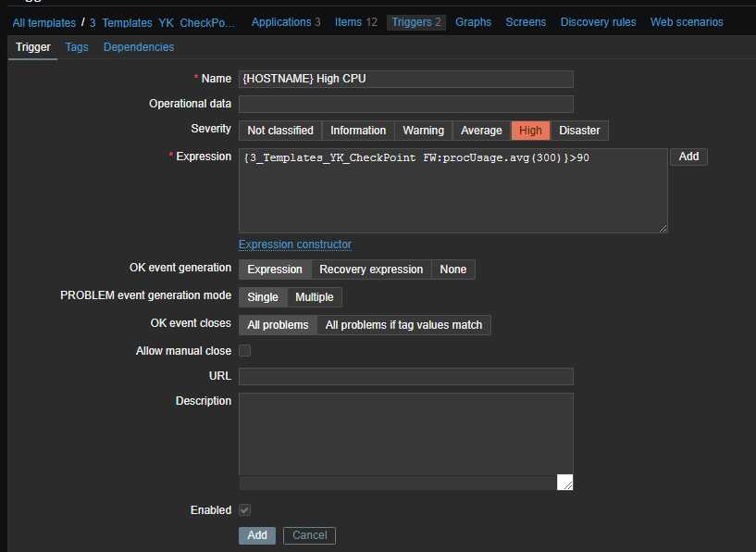Open the Triggers 2 section

tap(416, 22)
